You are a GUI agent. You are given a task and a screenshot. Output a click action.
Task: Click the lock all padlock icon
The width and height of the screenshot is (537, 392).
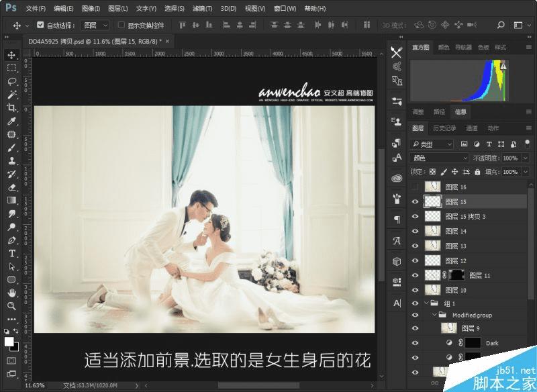477,172
